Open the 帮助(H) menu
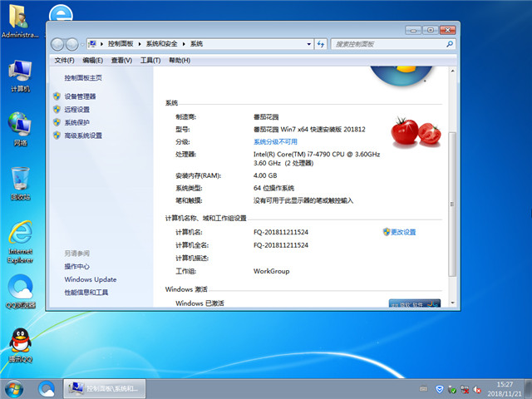The image size is (532, 399). click(x=180, y=61)
